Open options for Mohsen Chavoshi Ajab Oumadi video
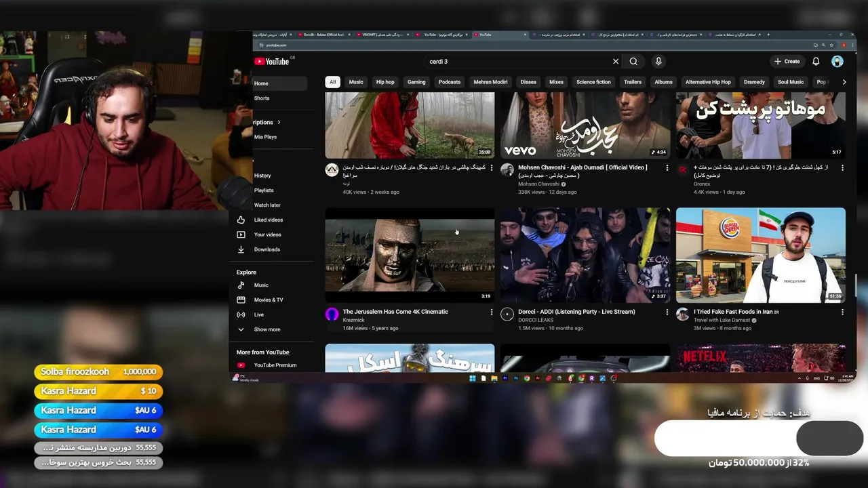Viewport: 868px width, 488px height. point(667,167)
